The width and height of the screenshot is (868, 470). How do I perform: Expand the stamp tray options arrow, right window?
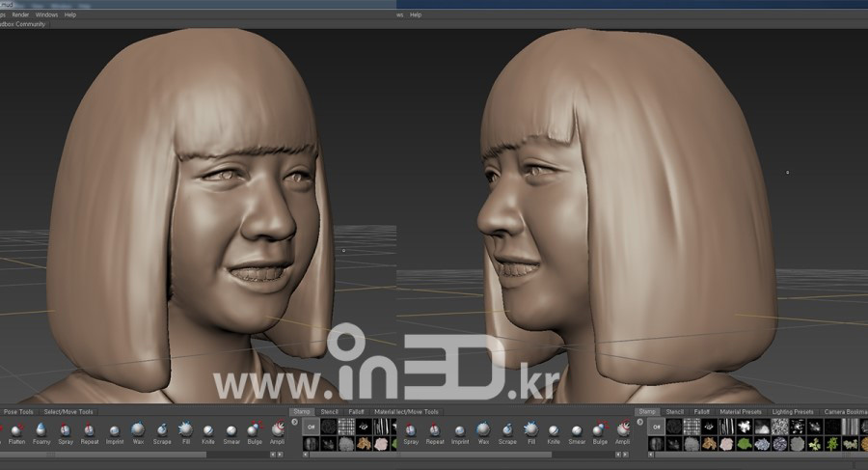click(x=640, y=422)
